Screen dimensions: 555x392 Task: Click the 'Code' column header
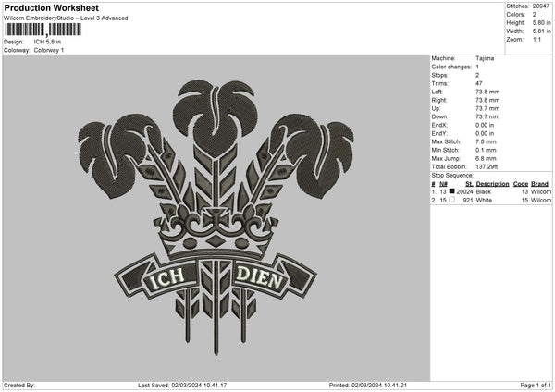point(521,184)
